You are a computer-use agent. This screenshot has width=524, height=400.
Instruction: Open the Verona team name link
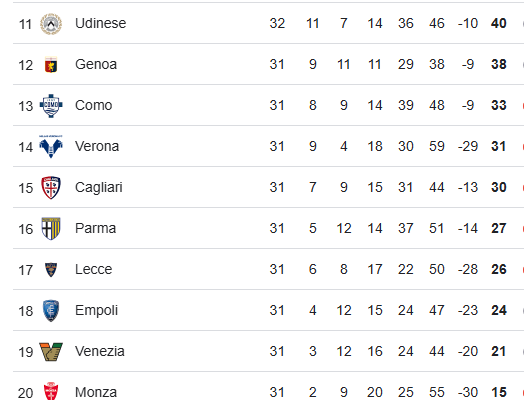point(97,146)
